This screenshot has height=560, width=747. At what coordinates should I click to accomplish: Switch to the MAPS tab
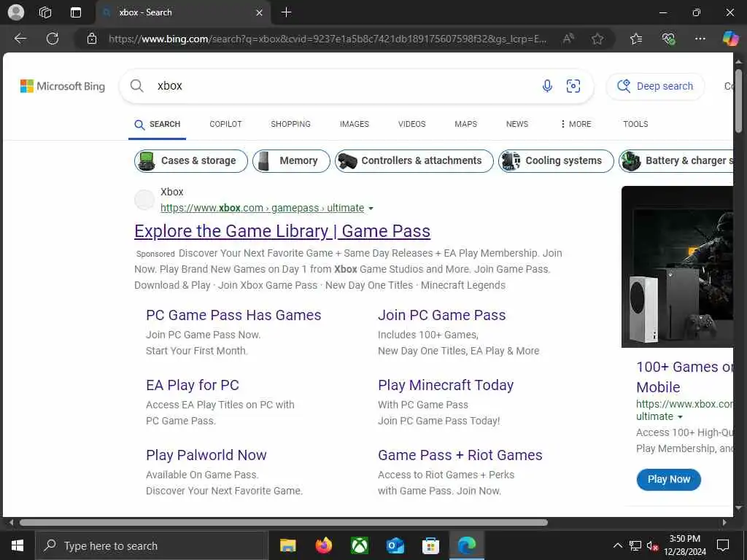[466, 124]
